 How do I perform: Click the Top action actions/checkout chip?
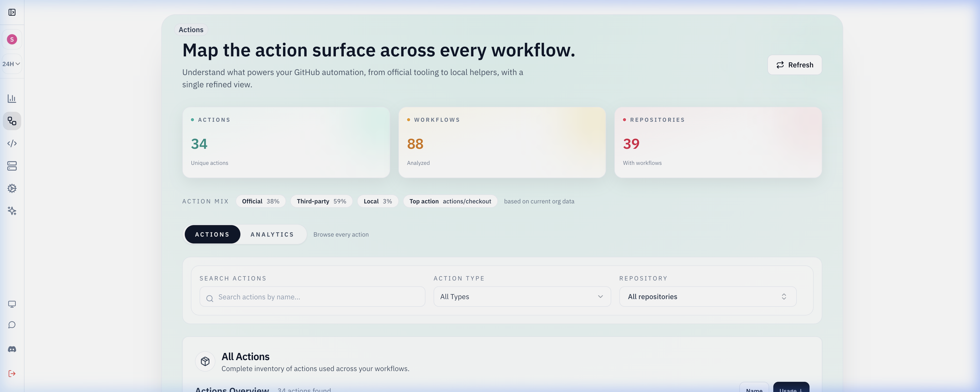(450, 201)
